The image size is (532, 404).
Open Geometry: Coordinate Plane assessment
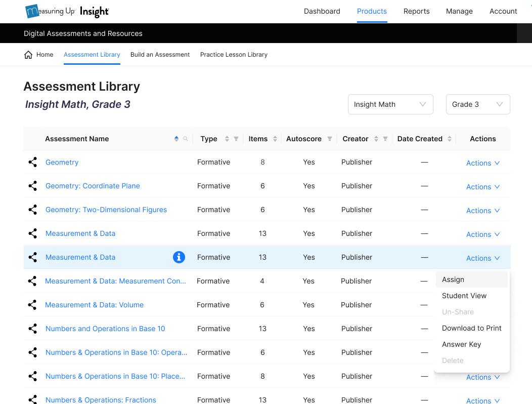pyautogui.click(x=93, y=186)
